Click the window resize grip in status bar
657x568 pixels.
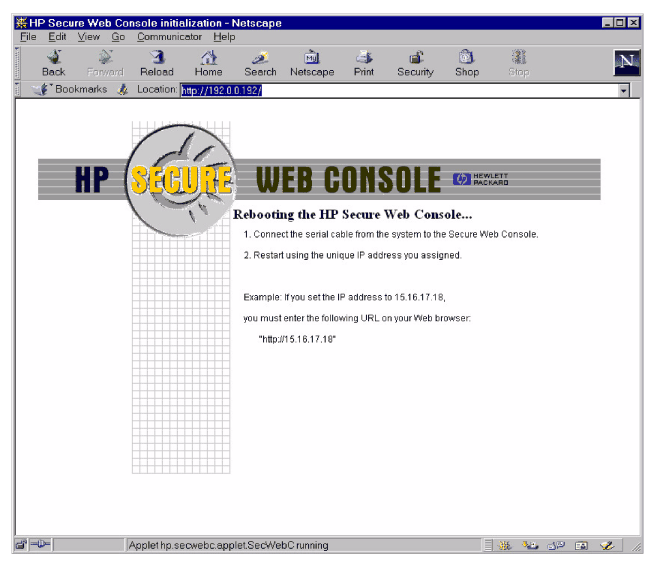[637, 546]
